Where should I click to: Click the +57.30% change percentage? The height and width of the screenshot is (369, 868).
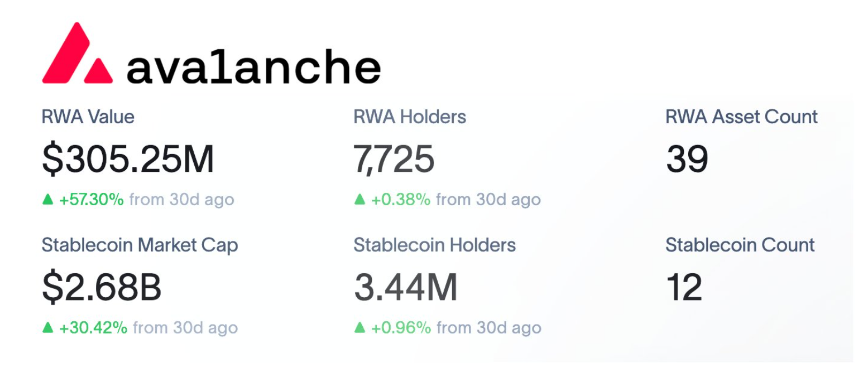coord(92,200)
